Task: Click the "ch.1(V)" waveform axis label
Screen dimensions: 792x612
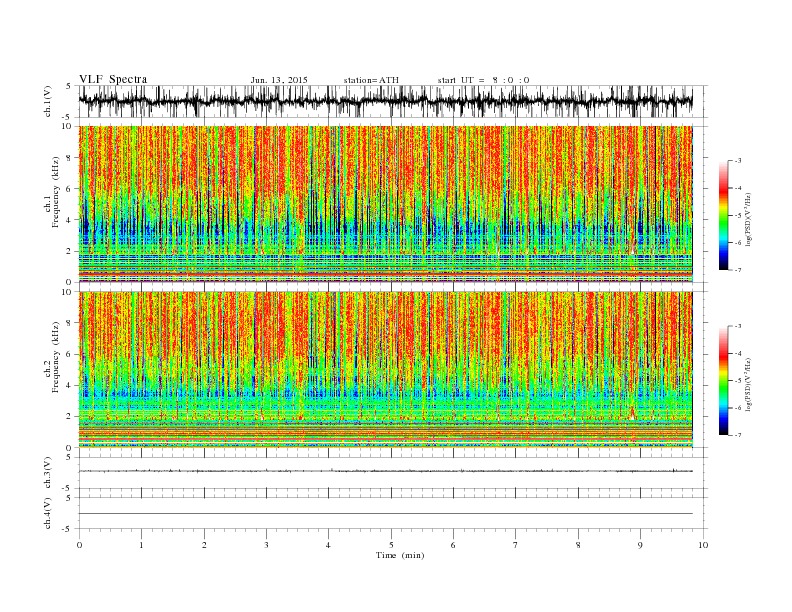Action: pos(48,101)
